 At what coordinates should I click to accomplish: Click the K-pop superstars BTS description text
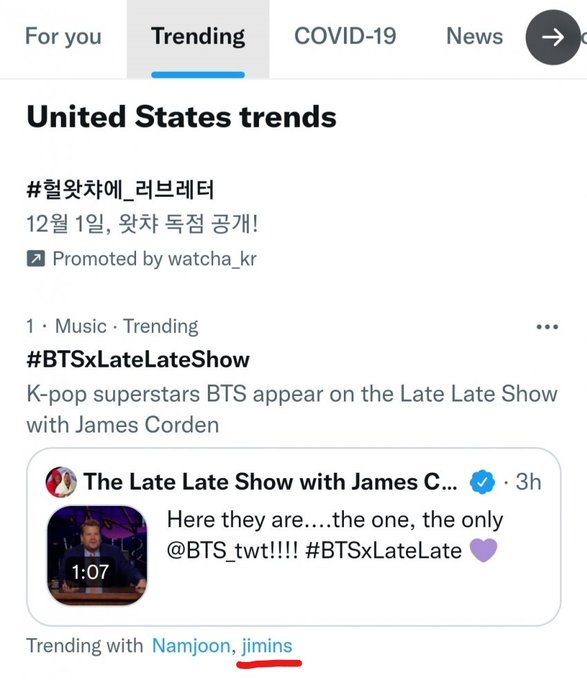(x=292, y=409)
